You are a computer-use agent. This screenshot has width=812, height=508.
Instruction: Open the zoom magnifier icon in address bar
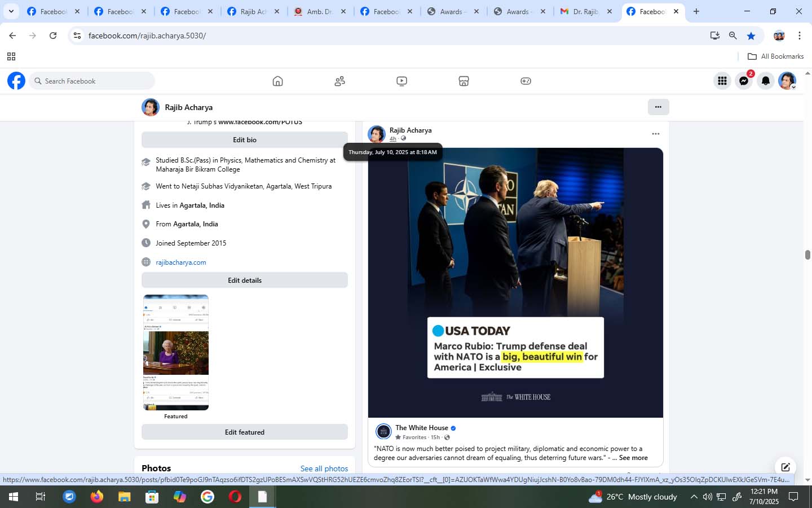click(x=733, y=36)
